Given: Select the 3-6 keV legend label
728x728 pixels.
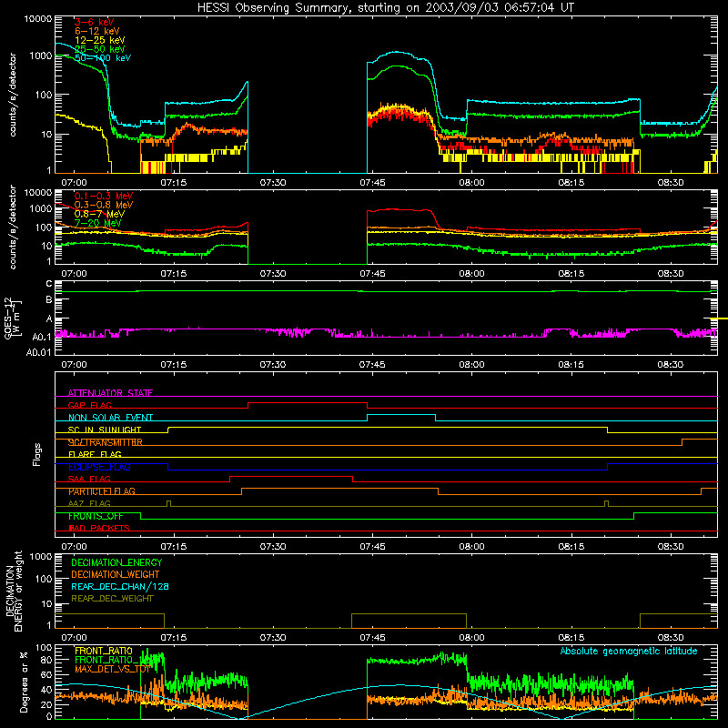Looking at the screenshot, I should click(x=94, y=22).
